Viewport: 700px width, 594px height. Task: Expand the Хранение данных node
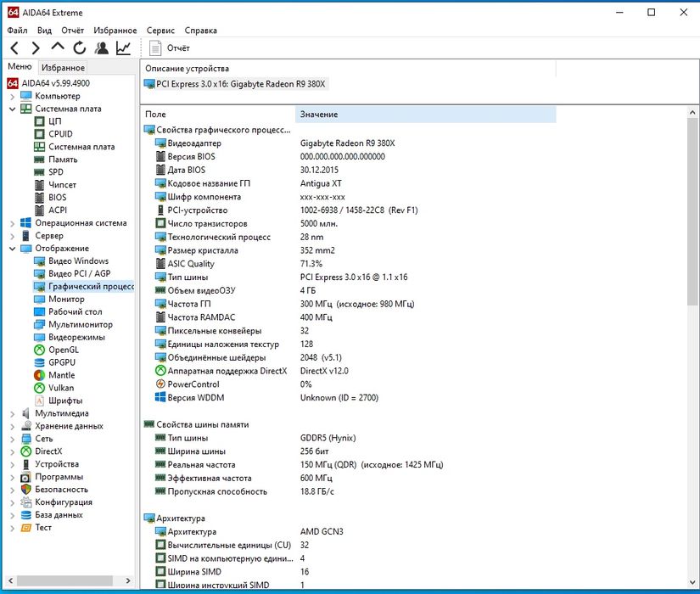(x=12, y=426)
